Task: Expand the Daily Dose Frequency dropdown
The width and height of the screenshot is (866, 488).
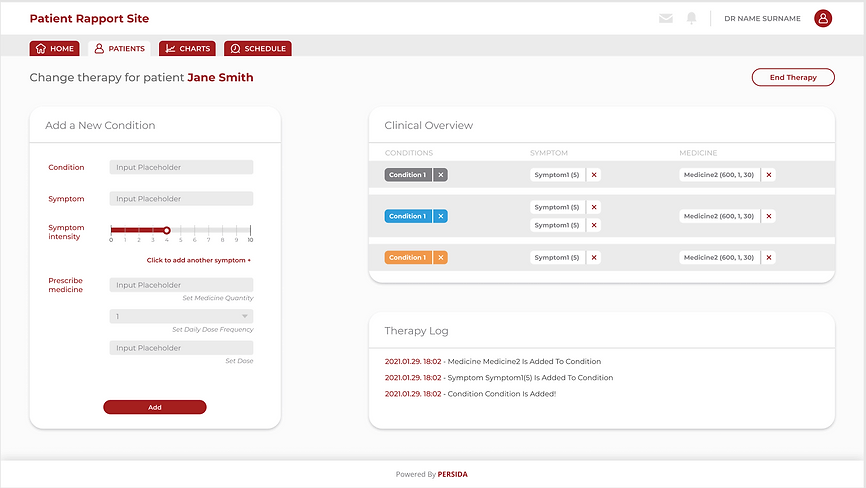Action: 181,317
